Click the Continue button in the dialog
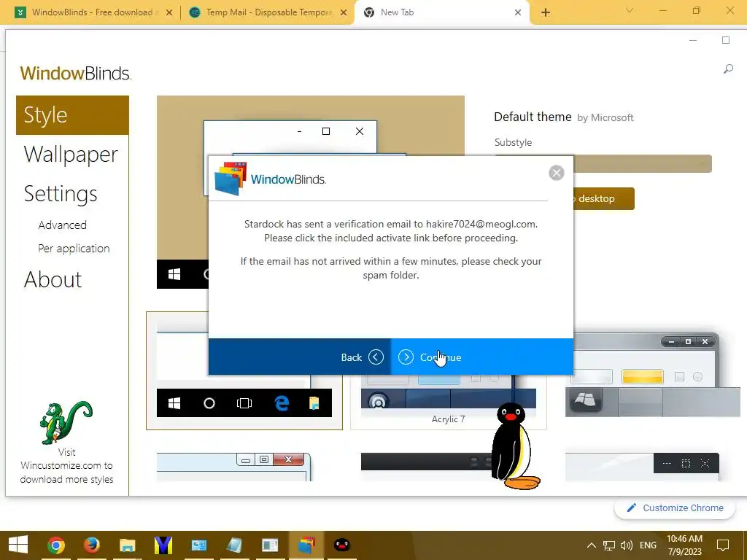This screenshot has height=560, width=747. pos(481,357)
